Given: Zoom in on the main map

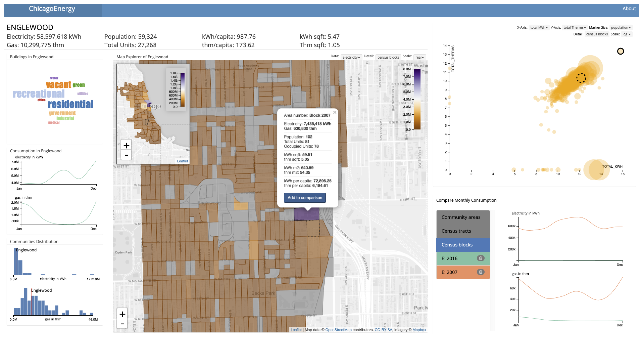Looking at the screenshot, I should click(122, 314).
